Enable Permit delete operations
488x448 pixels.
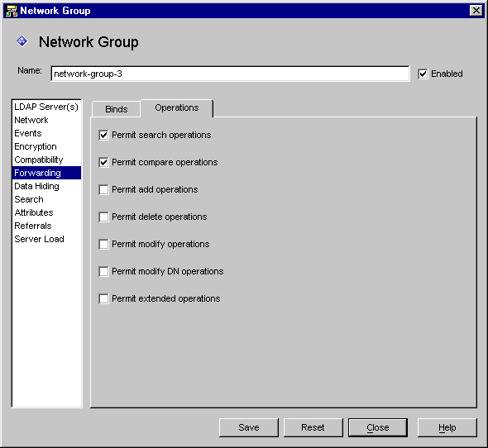[x=103, y=217]
